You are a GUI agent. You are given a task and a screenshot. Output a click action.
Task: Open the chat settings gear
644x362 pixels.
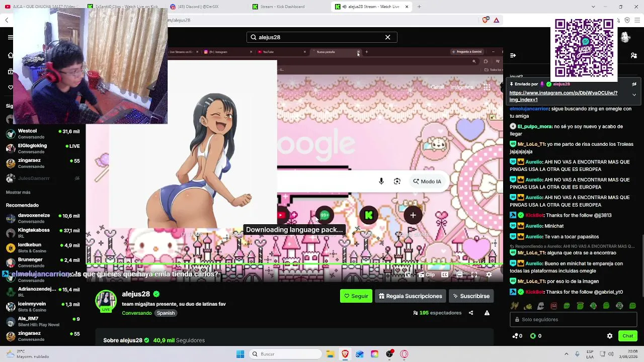point(610,336)
